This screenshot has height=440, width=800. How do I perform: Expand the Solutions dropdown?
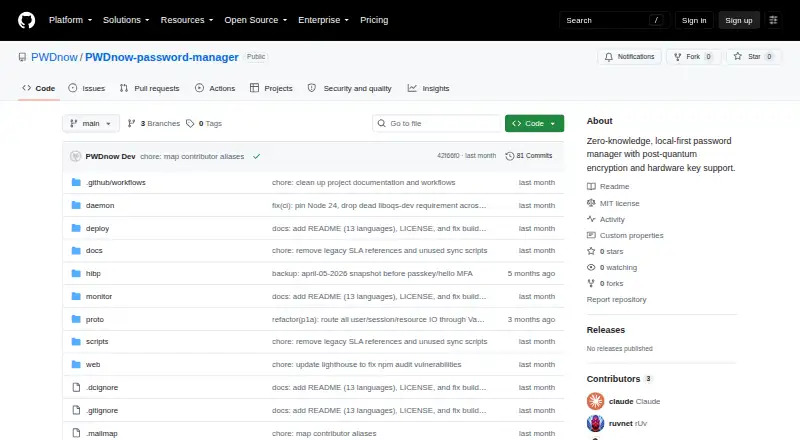126,20
